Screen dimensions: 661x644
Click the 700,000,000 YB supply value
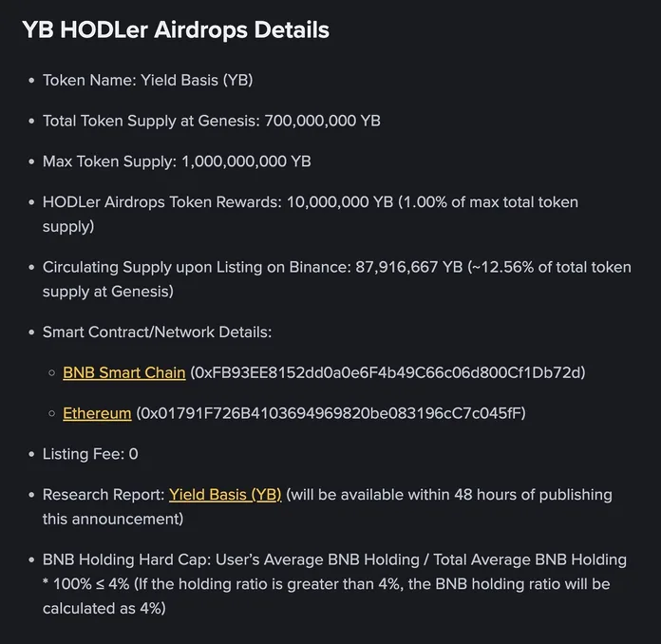(x=321, y=121)
